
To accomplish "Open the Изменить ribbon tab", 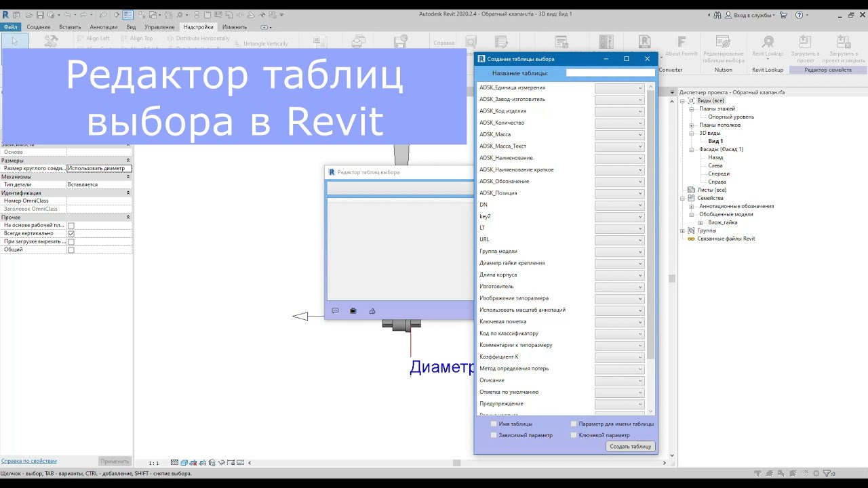I will [x=235, y=27].
